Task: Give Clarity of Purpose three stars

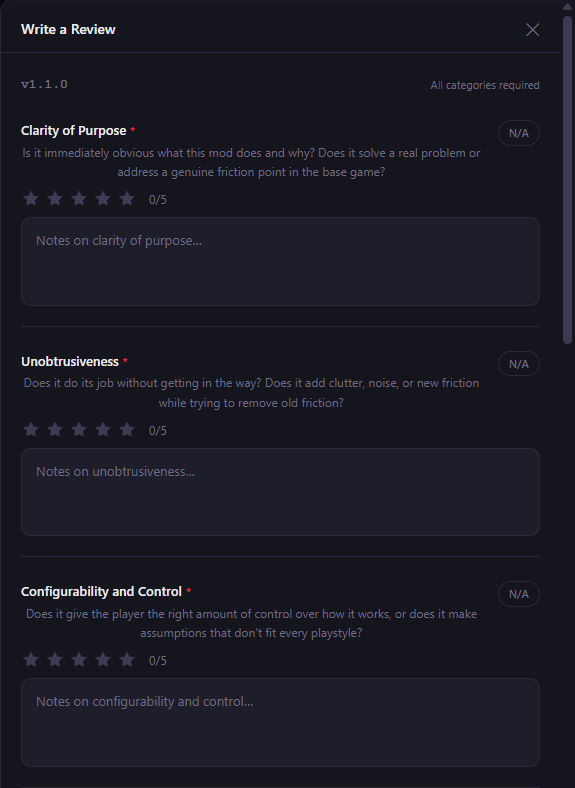Action: click(79, 199)
